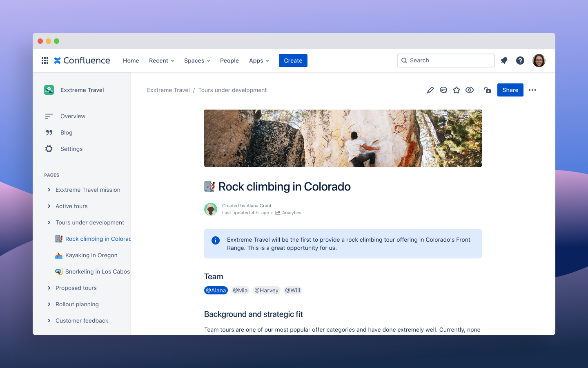Go to Home in top navigation
Viewport: 588px width, 368px height.
coord(131,61)
